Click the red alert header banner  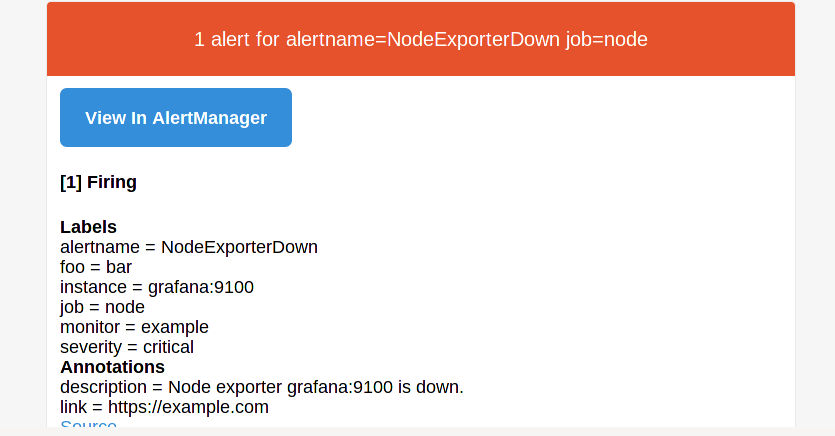click(x=421, y=39)
